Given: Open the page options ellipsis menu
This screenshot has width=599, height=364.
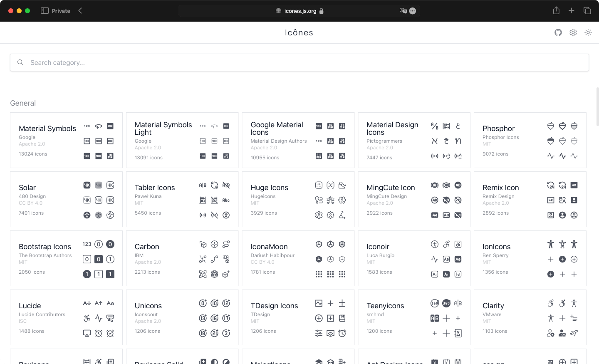Looking at the screenshot, I should pos(413,11).
